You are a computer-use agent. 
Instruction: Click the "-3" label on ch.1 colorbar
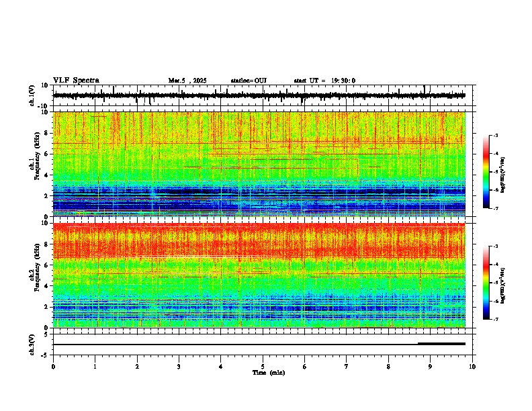tap(495, 136)
